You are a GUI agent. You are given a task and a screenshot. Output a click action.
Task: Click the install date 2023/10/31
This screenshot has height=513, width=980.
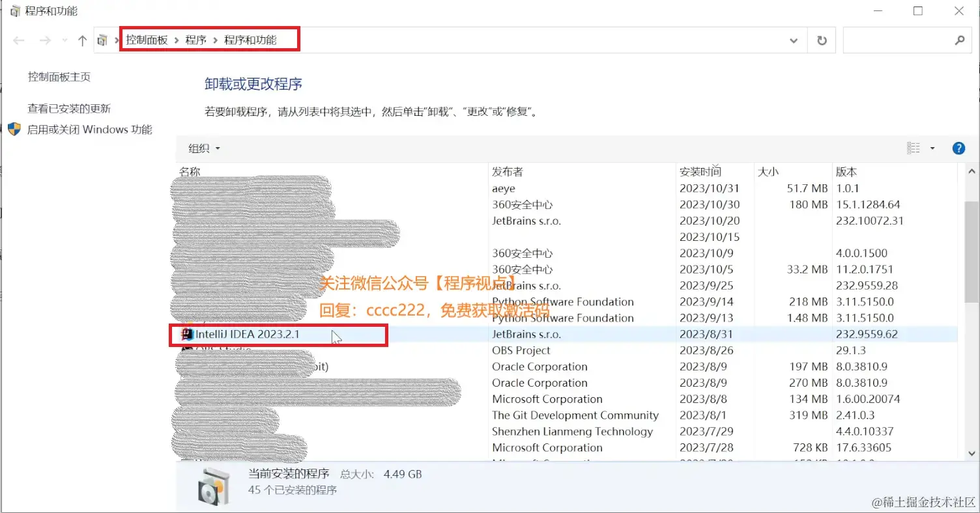pos(710,189)
